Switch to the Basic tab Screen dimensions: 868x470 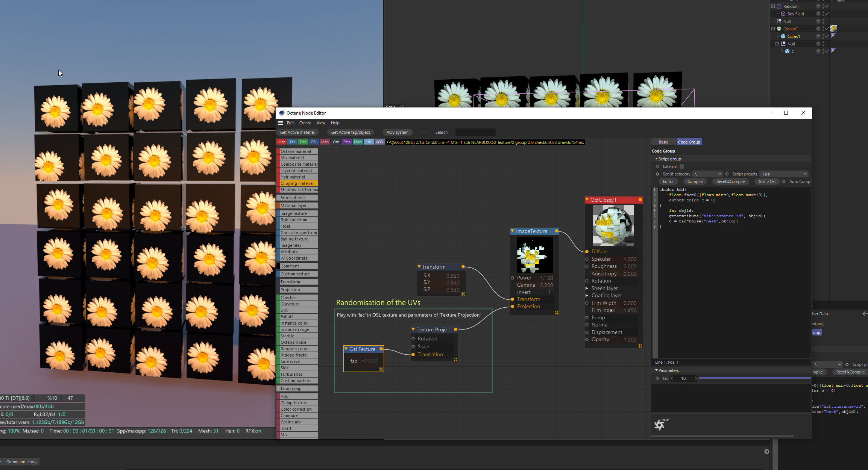click(x=663, y=142)
